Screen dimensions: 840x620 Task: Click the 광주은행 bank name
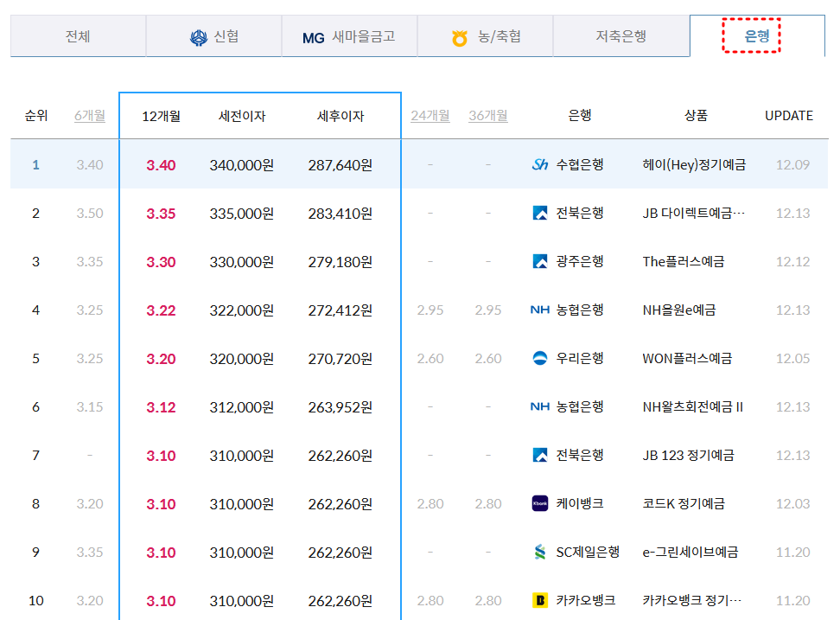[580, 261]
